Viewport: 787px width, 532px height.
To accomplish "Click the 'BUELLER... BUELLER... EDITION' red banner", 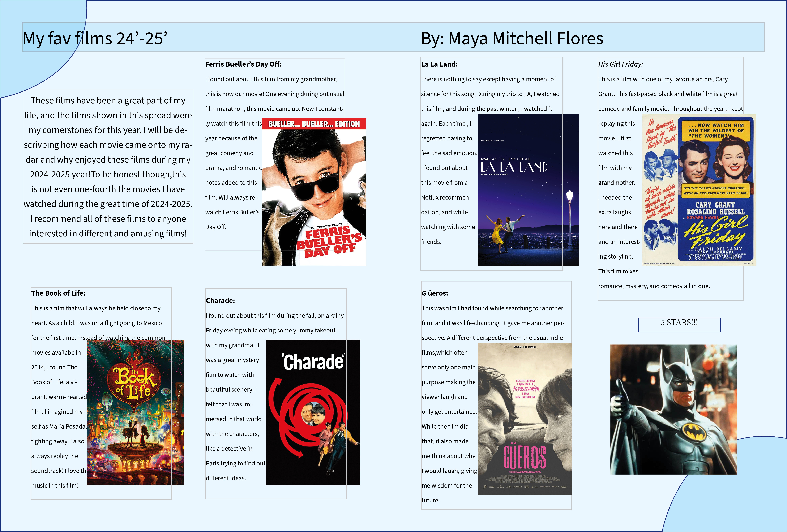I will click(314, 124).
